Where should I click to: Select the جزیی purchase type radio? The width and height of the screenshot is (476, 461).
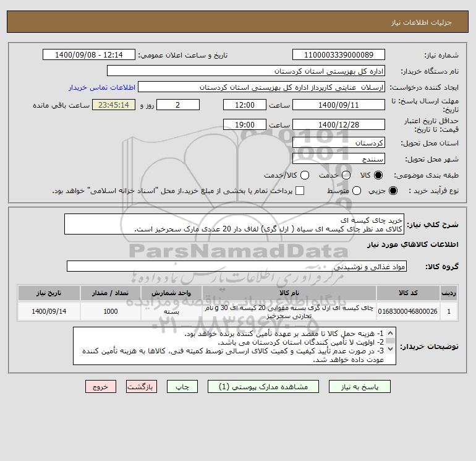coord(393,191)
